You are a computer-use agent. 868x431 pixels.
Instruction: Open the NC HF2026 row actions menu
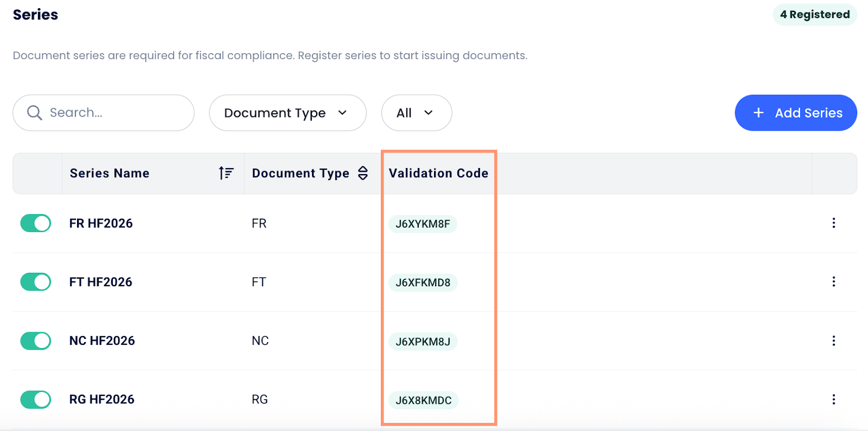833,340
